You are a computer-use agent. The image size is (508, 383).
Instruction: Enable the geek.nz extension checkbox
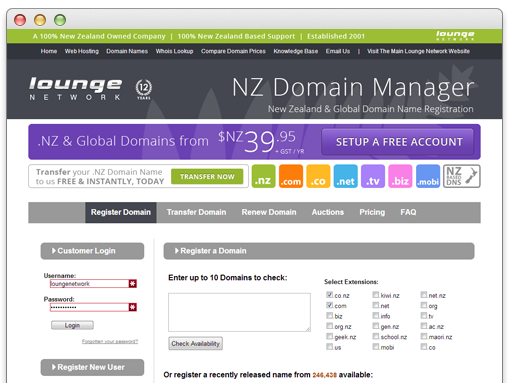[329, 336]
